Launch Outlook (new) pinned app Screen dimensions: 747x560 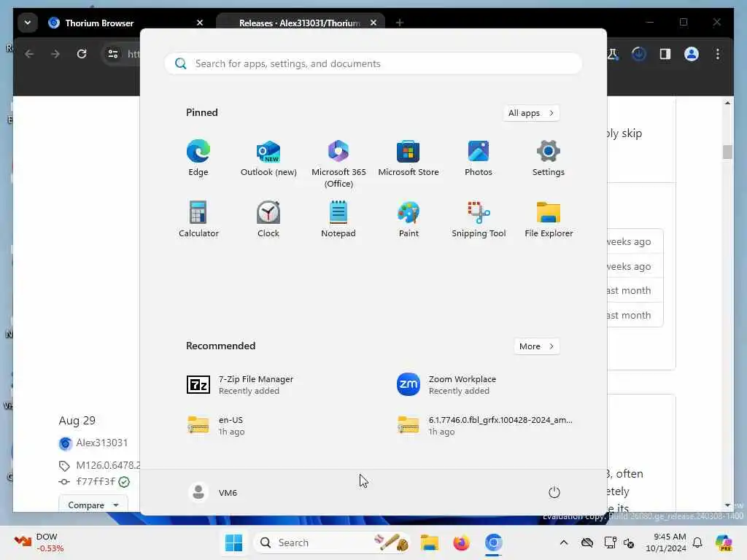pos(268,157)
